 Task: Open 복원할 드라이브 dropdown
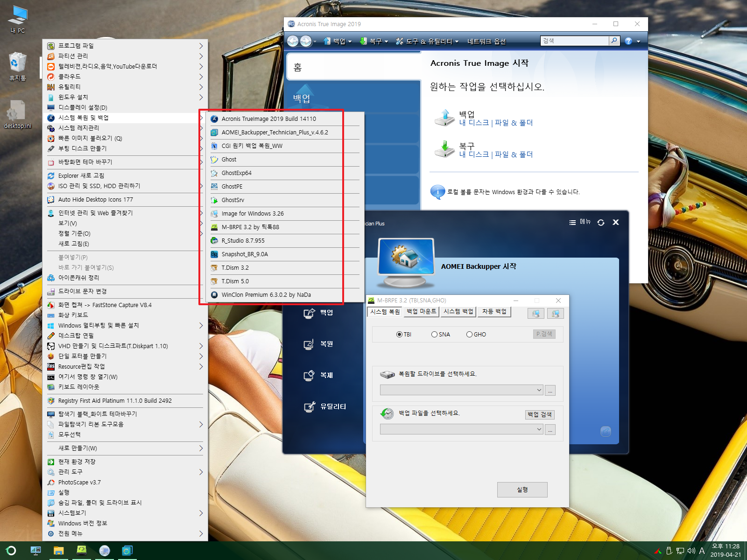461,390
